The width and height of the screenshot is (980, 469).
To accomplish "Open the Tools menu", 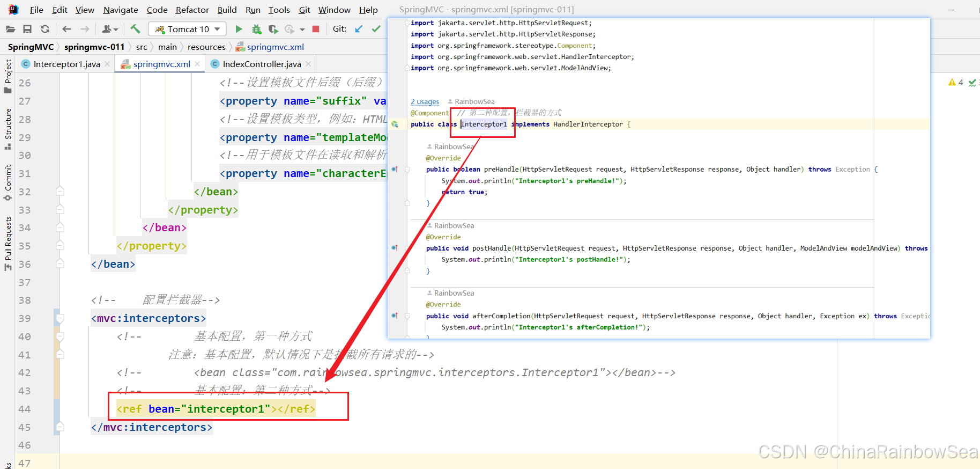I will point(279,10).
